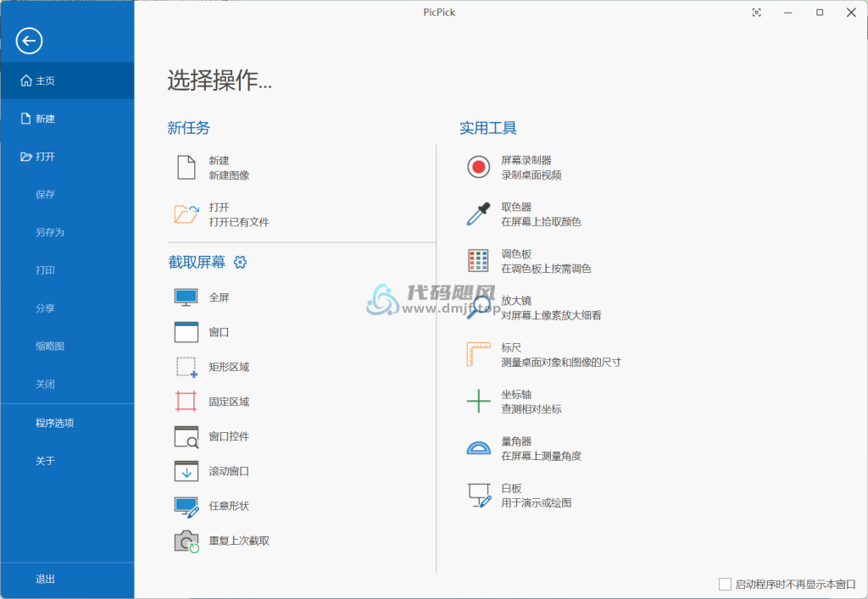Select 主页 in the sidebar
Image resolution: width=868 pixels, height=599 pixels.
pos(67,80)
